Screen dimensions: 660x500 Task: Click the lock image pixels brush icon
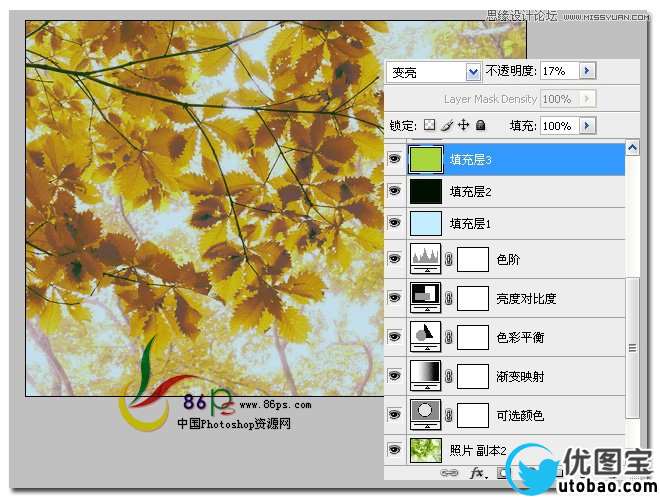pyautogui.click(x=447, y=125)
